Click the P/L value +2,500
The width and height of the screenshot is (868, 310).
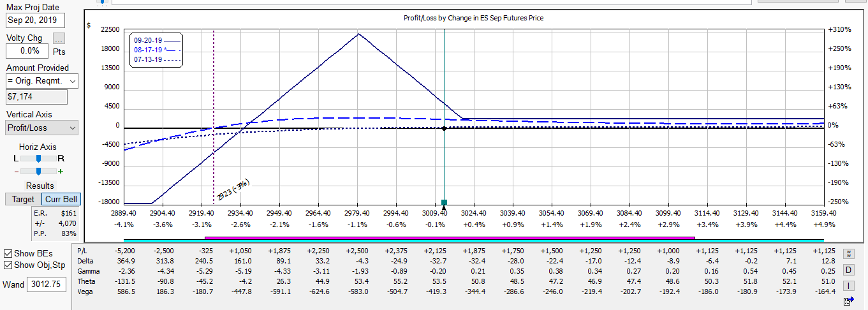click(357, 251)
